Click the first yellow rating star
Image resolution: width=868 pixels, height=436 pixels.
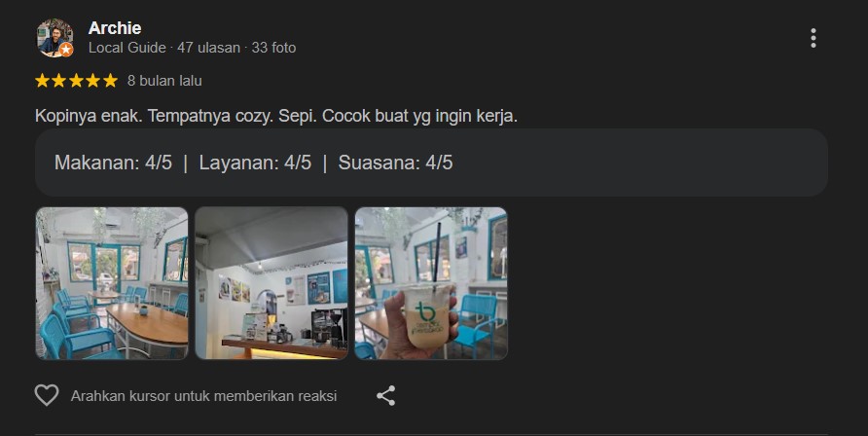pos(43,81)
